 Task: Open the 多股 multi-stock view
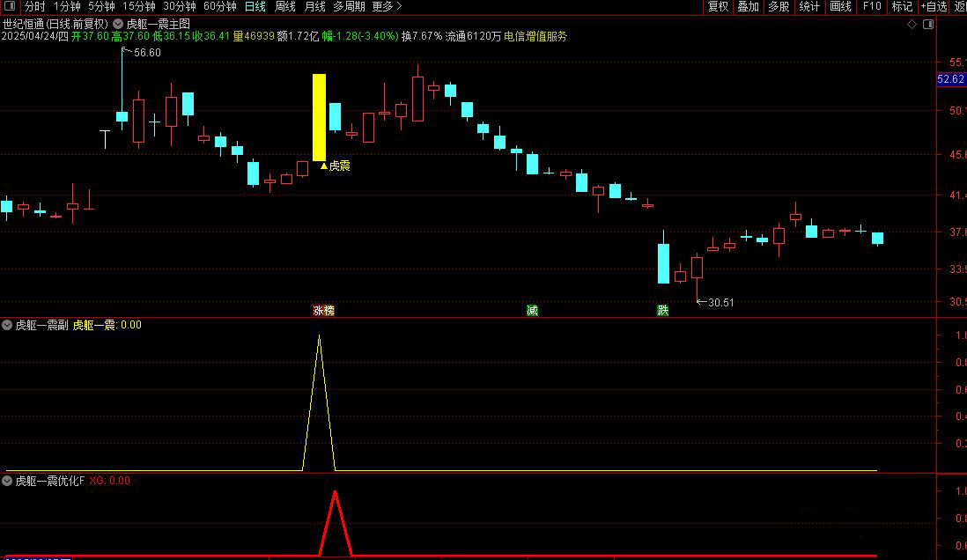click(779, 6)
